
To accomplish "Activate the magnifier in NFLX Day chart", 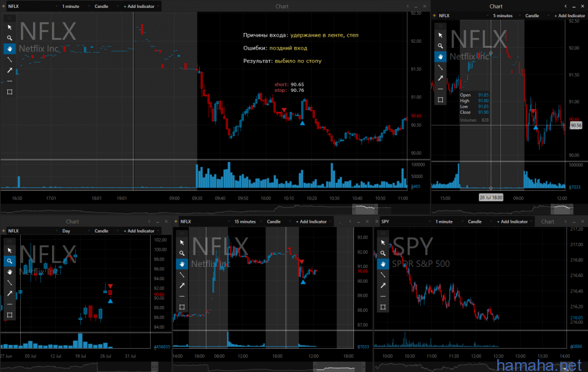I will pos(10,261).
